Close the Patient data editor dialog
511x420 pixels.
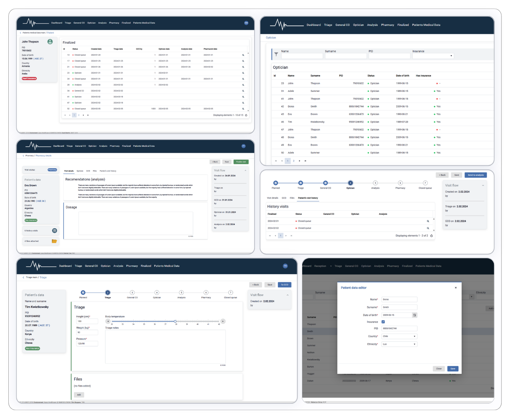(456, 288)
